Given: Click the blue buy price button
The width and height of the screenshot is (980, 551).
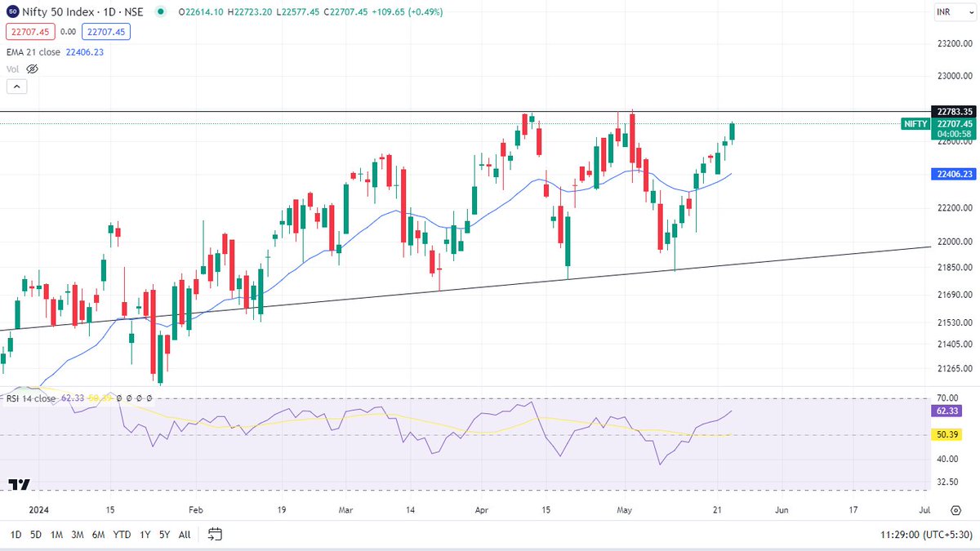Looking at the screenshot, I should point(106,32).
